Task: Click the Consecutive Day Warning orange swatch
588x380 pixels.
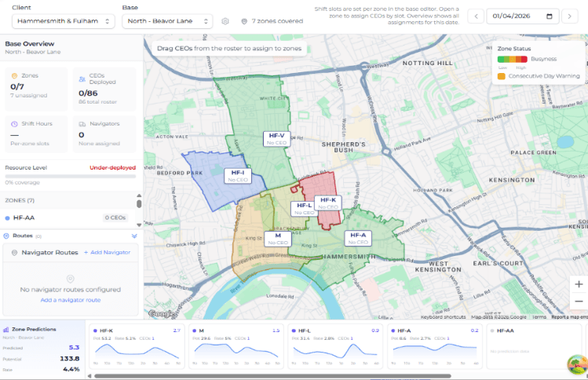Action: coord(501,76)
